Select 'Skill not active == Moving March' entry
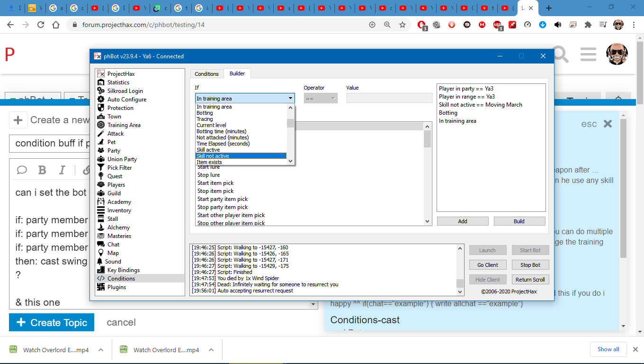This screenshot has width=644, height=364. [x=480, y=105]
